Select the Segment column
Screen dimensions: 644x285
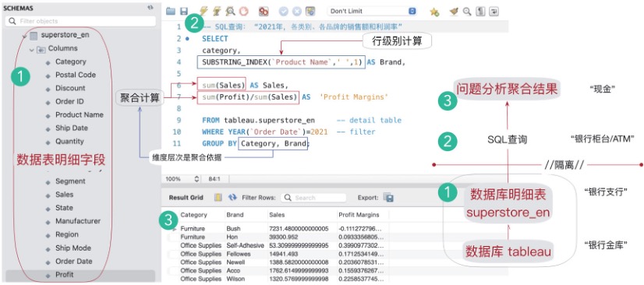pyautogui.click(x=70, y=181)
